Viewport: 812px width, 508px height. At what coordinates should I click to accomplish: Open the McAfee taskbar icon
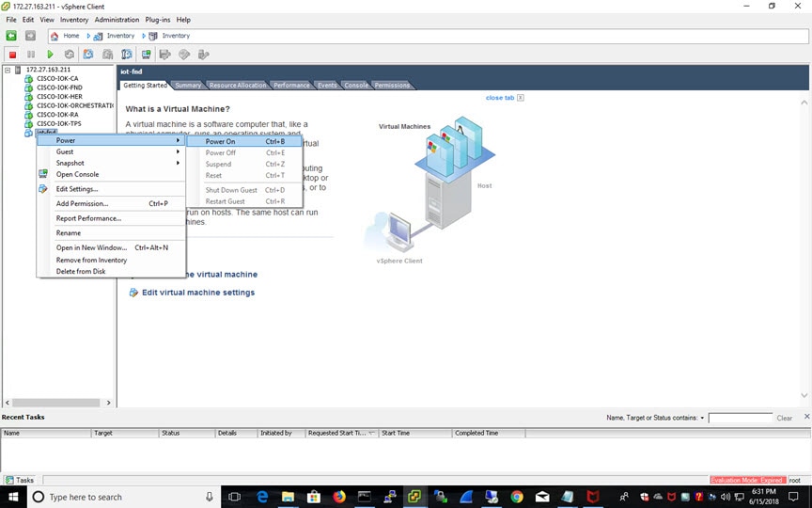click(x=593, y=497)
